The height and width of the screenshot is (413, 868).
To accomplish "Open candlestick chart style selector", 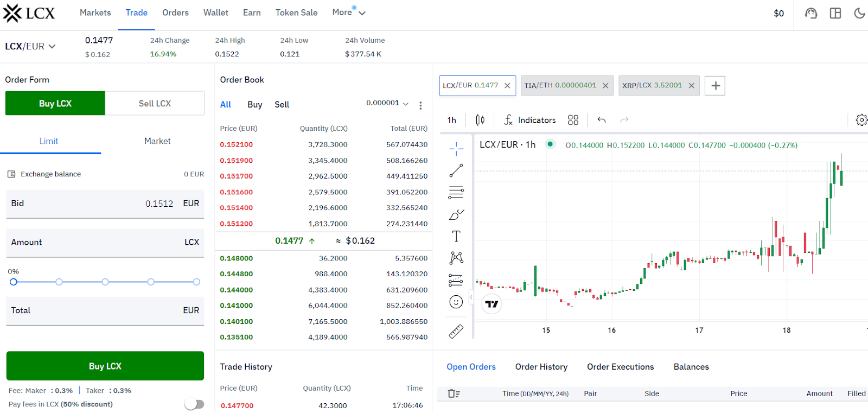I will [x=480, y=120].
